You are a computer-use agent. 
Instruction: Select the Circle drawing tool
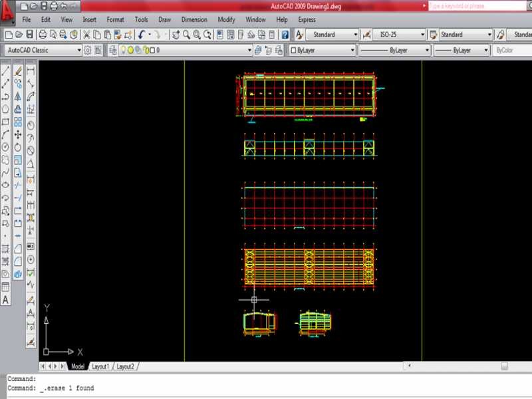(6, 147)
